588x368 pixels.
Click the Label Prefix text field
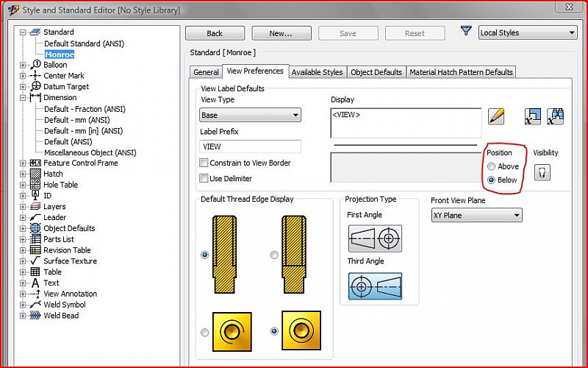point(250,146)
